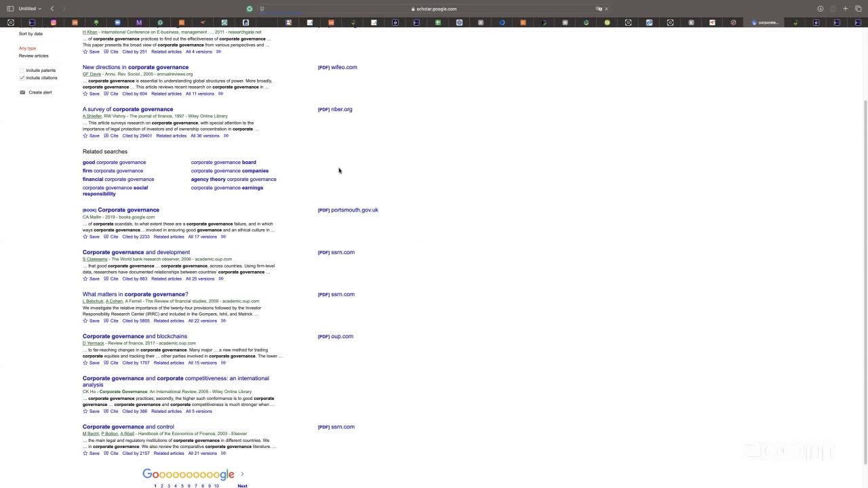Open 'agency theory corporate governance' related search
Viewport: 868px width, 488px height.
click(234, 179)
